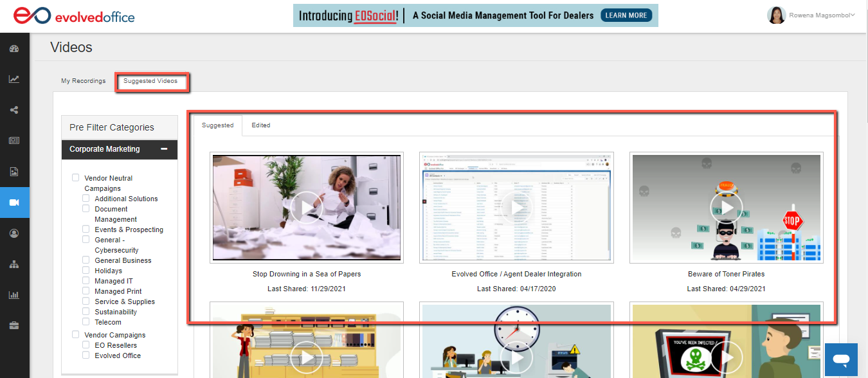Play the Beware of Toner Pirates video

click(x=727, y=208)
